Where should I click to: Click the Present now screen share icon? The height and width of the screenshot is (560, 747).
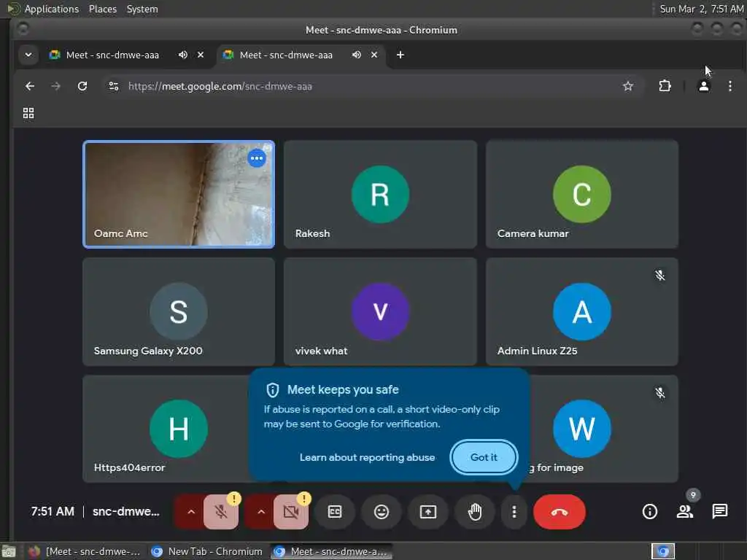[x=427, y=512]
